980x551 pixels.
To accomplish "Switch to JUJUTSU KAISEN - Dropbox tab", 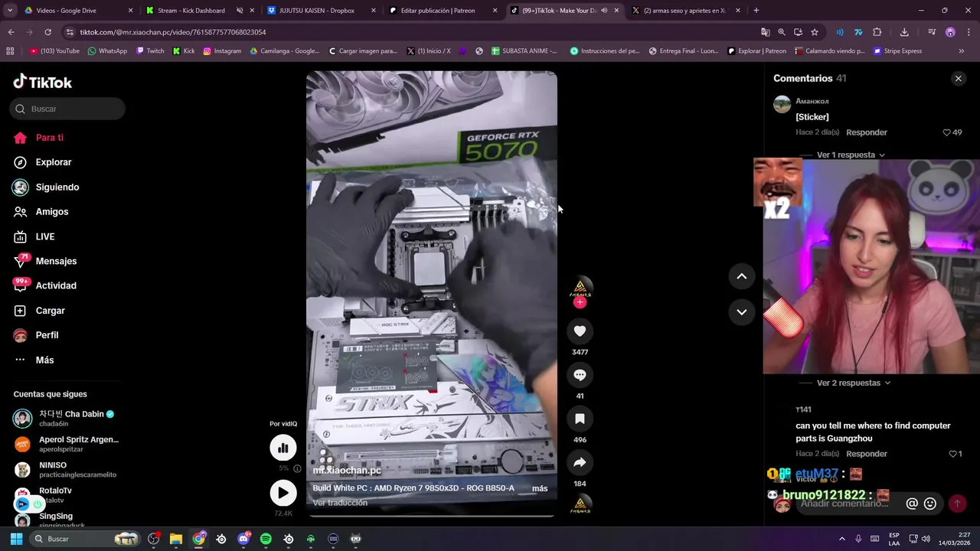I will tap(320, 11).
